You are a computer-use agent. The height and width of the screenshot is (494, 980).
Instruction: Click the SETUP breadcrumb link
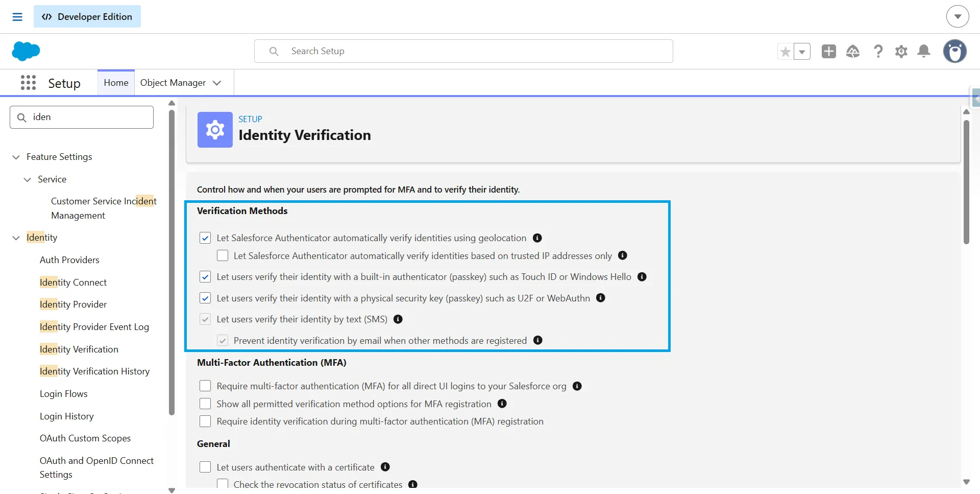(250, 119)
